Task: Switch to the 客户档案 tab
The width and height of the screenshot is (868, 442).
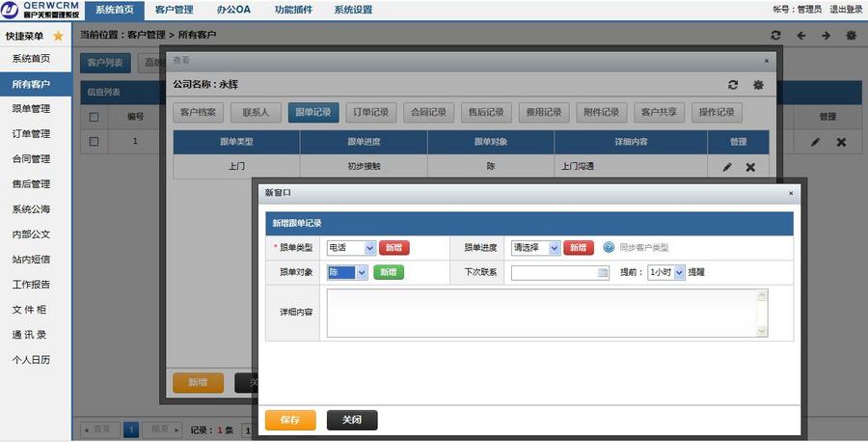Action: point(198,112)
